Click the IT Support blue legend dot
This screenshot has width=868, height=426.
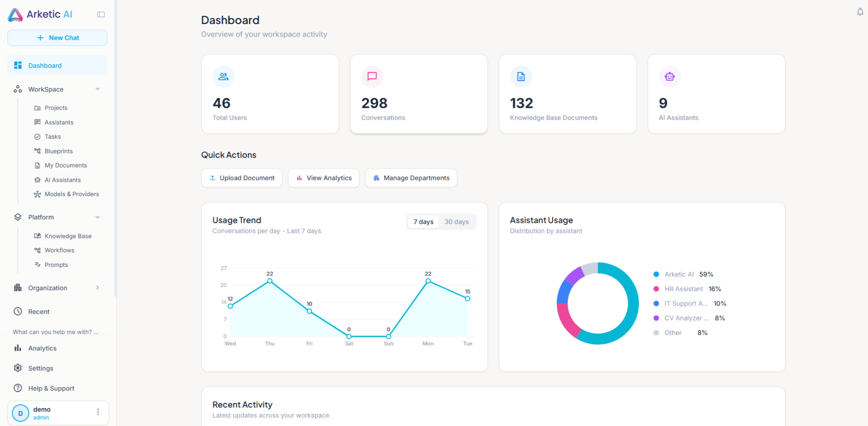656,304
